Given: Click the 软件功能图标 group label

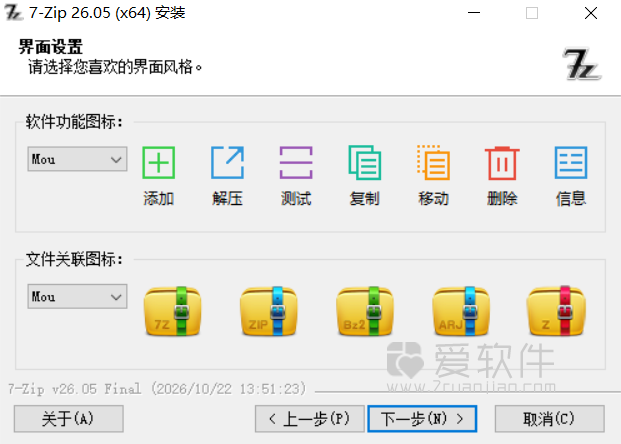Looking at the screenshot, I should (74, 122).
